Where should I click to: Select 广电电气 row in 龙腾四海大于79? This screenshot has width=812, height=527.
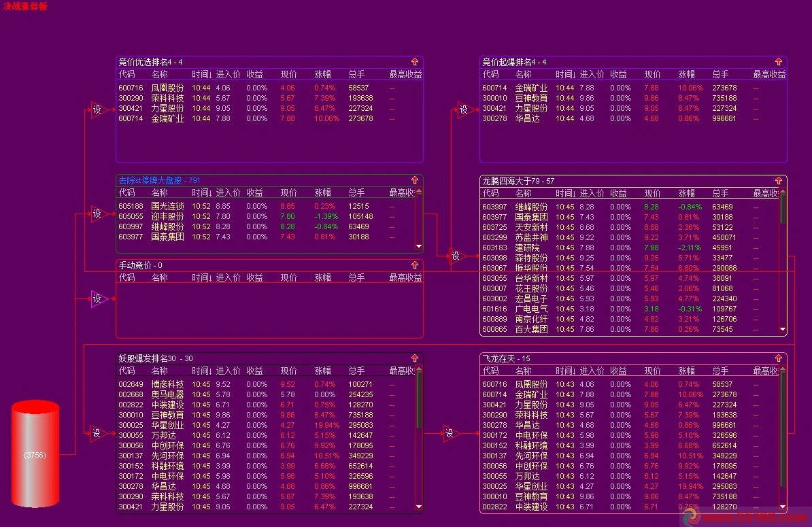click(630, 309)
